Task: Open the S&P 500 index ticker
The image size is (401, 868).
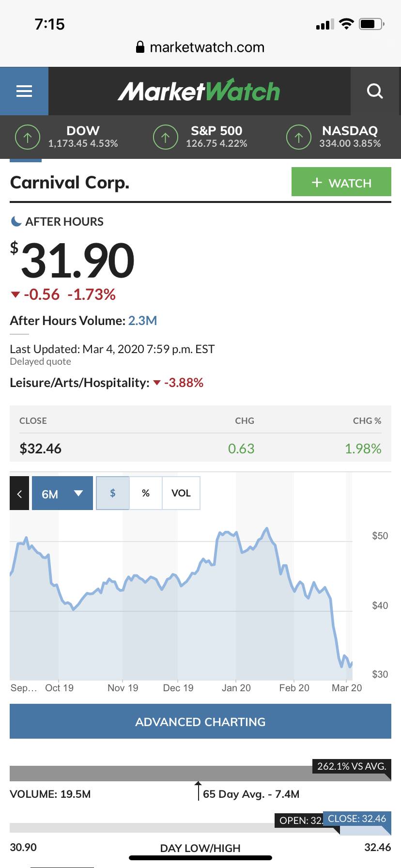Action: tap(216, 137)
